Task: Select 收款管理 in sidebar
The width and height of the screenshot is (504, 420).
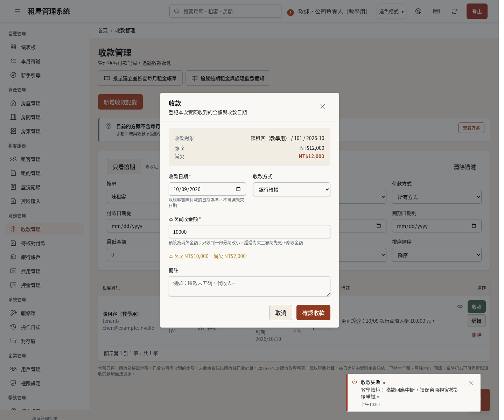Action: click(x=45, y=229)
